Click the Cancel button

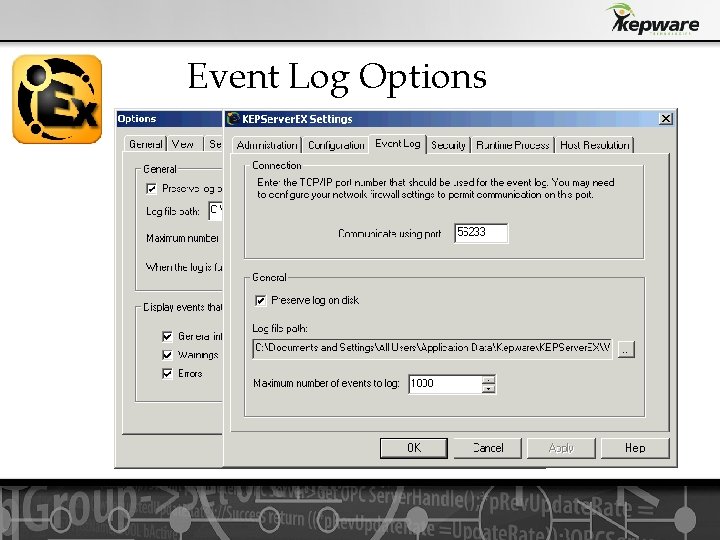[488, 448]
